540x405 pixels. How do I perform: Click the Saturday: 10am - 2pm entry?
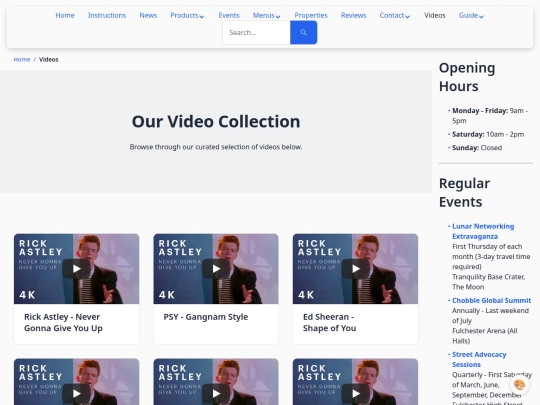[x=488, y=134]
